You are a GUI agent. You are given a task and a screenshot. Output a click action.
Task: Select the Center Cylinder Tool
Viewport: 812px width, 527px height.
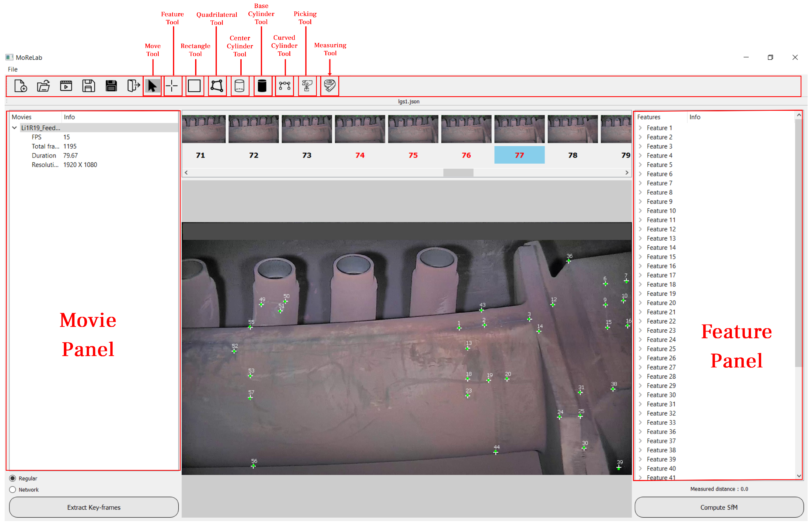(x=239, y=86)
